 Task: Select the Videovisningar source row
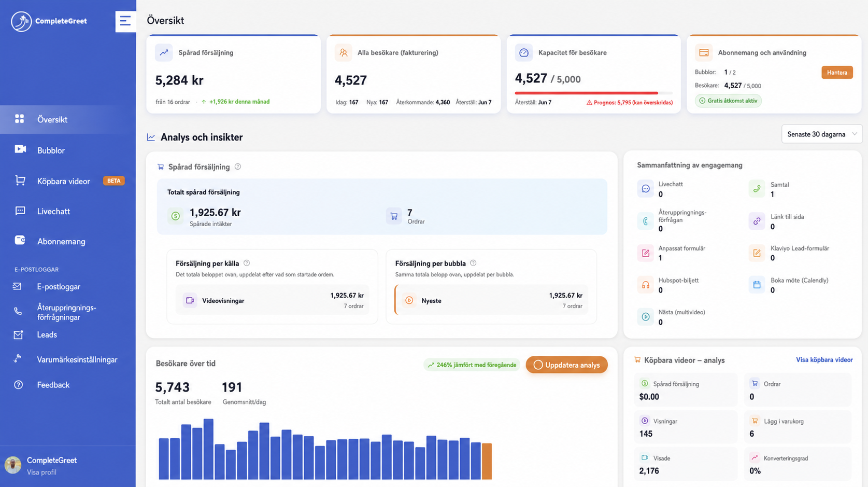click(273, 300)
